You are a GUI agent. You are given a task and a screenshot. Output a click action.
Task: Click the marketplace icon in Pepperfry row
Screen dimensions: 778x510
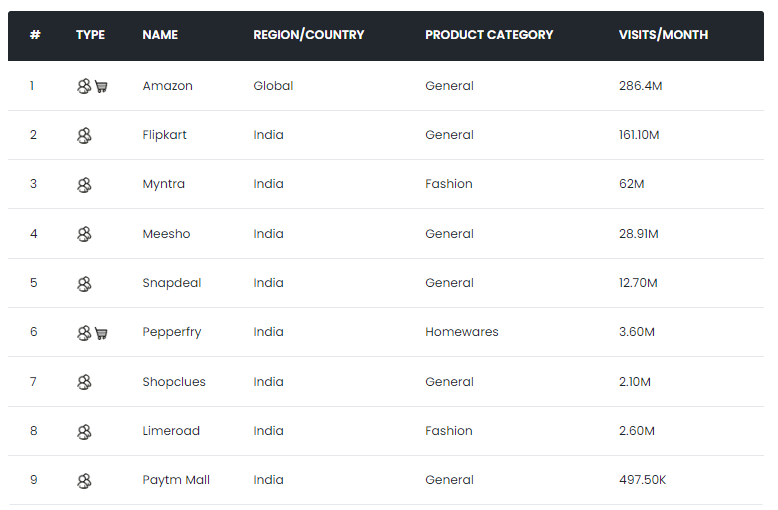[84, 333]
